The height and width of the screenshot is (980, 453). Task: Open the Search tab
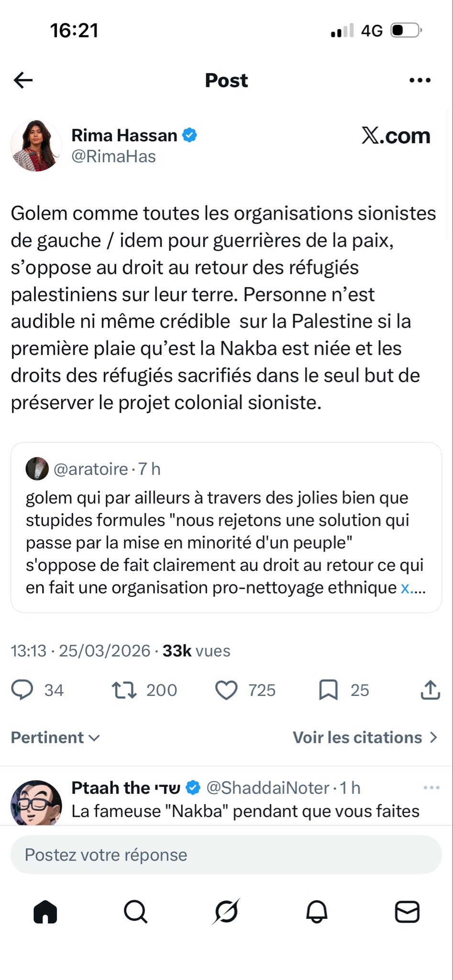click(x=136, y=912)
